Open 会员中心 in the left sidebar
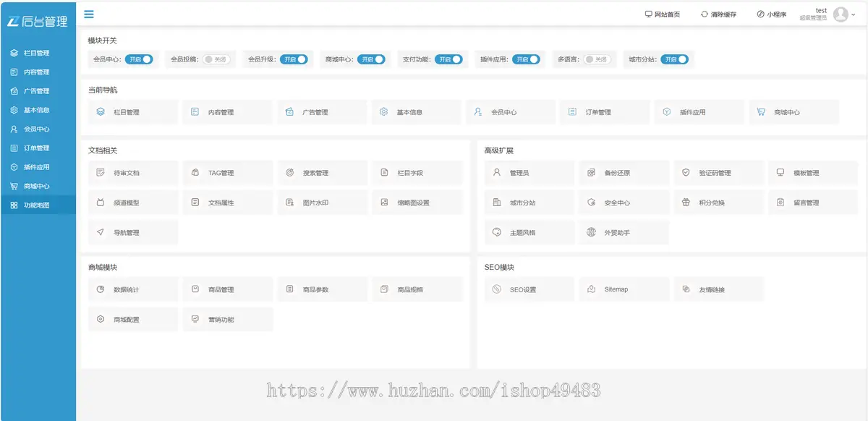 (x=38, y=129)
